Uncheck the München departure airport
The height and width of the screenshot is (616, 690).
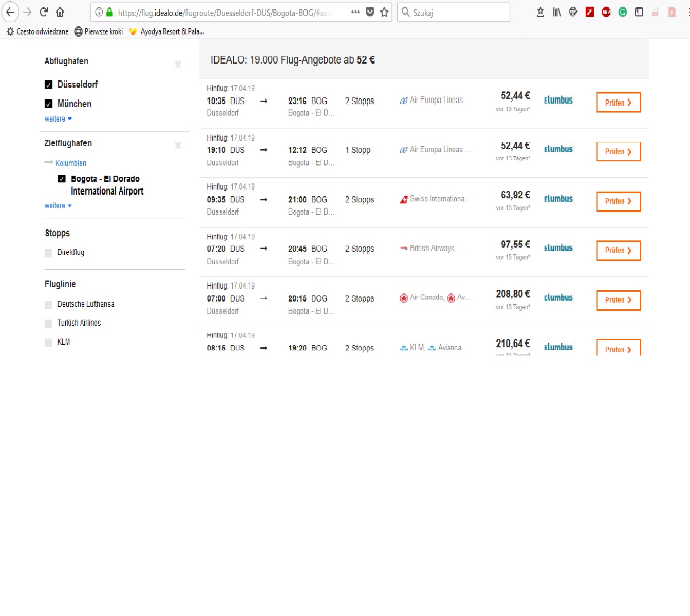click(48, 104)
